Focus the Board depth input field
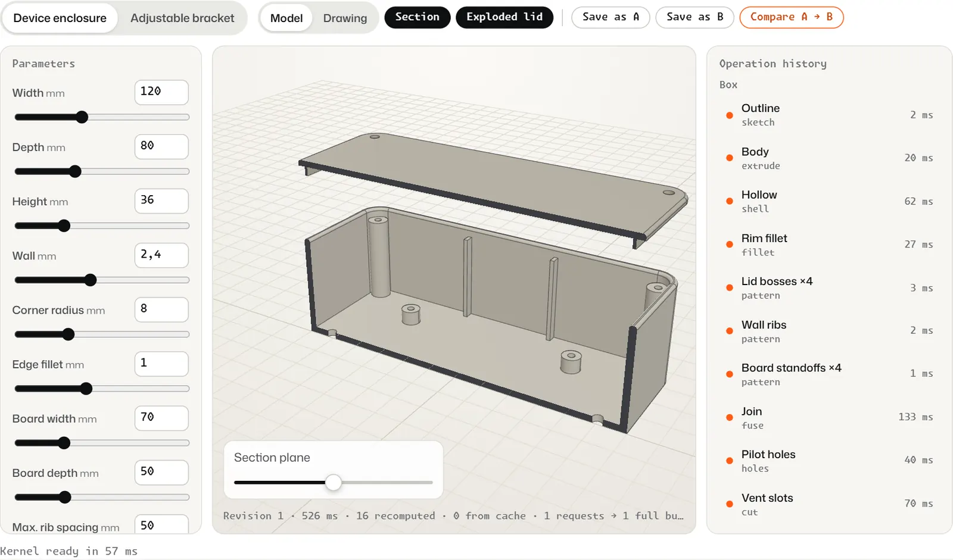The image size is (953, 560). [x=161, y=472]
